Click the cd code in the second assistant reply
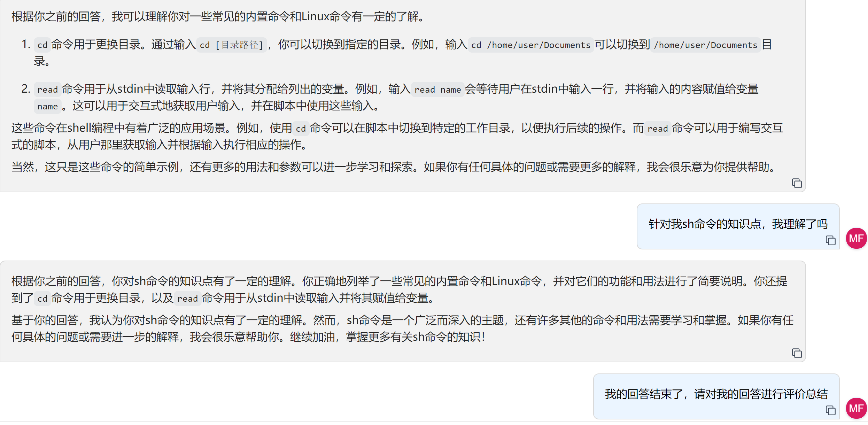This screenshot has height=425, width=868. (42, 299)
